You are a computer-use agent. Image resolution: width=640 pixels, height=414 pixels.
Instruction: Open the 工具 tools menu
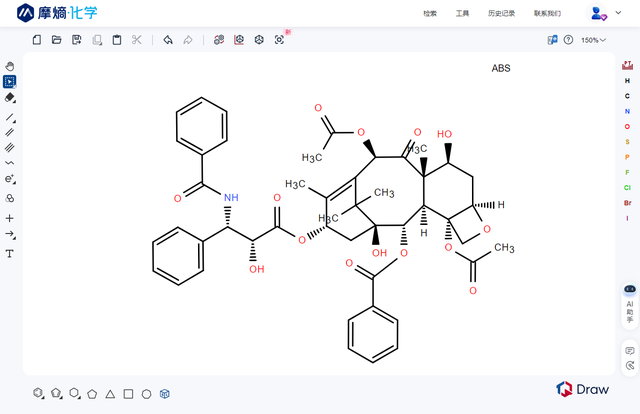pyautogui.click(x=462, y=13)
